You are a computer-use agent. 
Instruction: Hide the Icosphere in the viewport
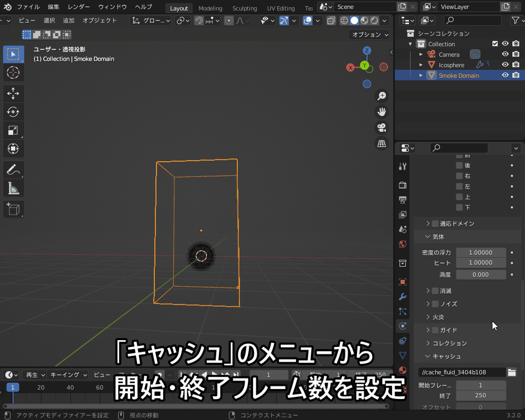click(x=505, y=65)
